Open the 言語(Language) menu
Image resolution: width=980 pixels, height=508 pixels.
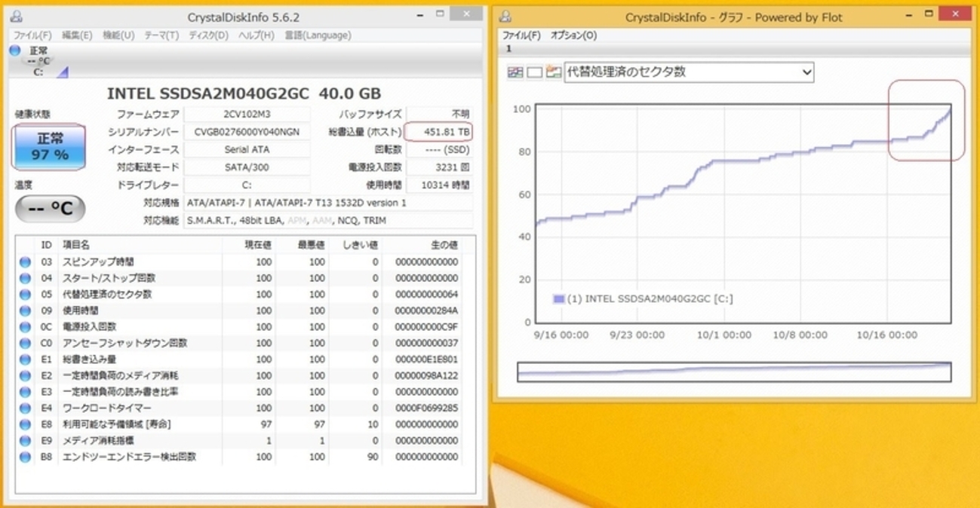pyautogui.click(x=318, y=35)
